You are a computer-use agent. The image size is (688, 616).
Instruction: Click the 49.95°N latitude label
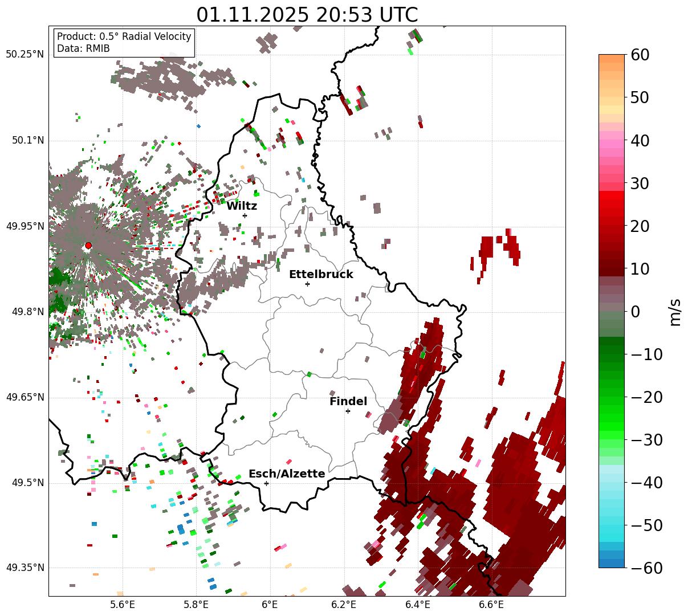pyautogui.click(x=25, y=226)
